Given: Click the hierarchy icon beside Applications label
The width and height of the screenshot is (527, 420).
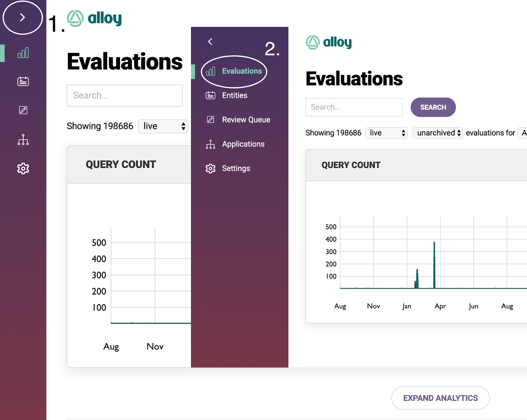Looking at the screenshot, I should (x=210, y=144).
